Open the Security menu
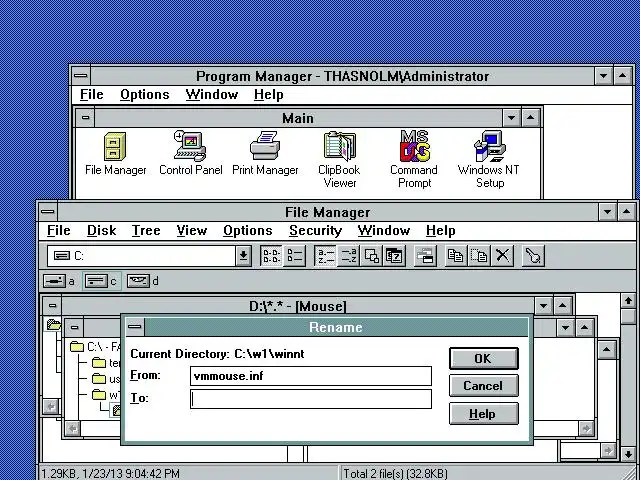The width and height of the screenshot is (640, 480). pos(315,231)
